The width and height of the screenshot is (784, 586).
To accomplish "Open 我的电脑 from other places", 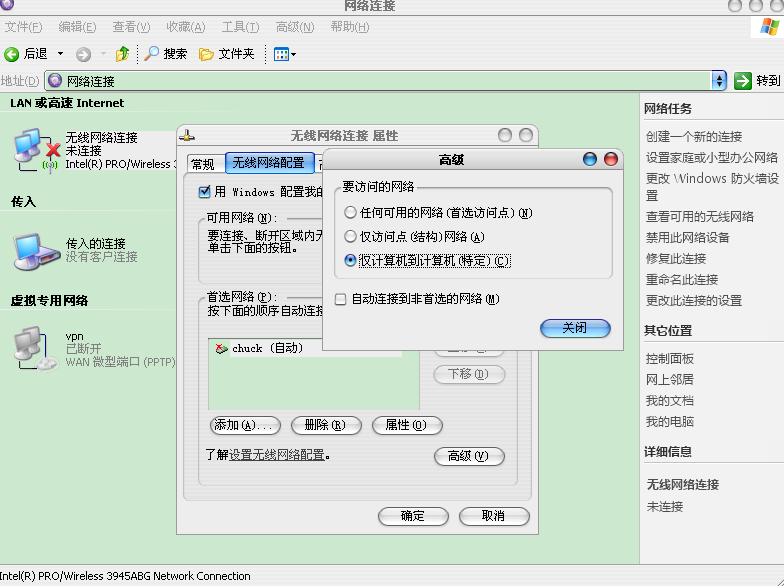I will (x=670, y=422).
